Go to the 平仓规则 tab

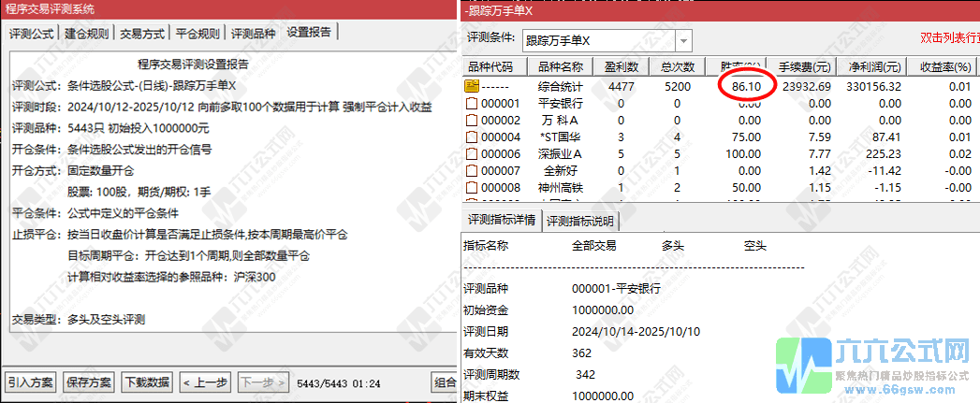click(197, 33)
